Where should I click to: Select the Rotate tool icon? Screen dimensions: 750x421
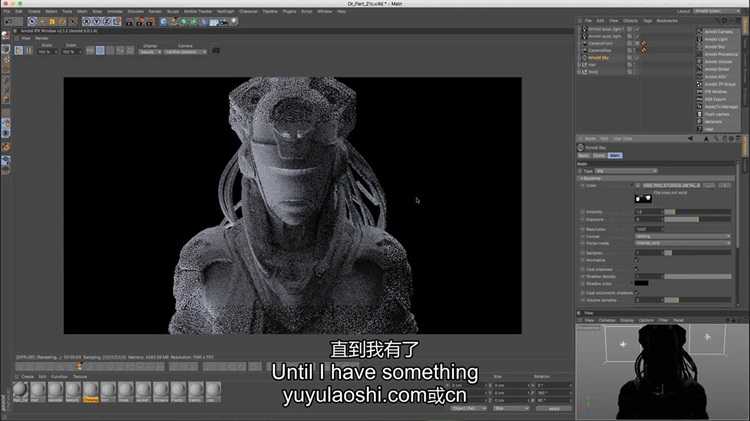tap(62, 22)
